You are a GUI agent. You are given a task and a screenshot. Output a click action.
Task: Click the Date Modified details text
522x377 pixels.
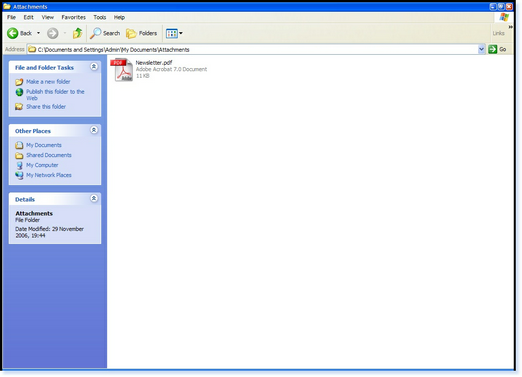49,232
